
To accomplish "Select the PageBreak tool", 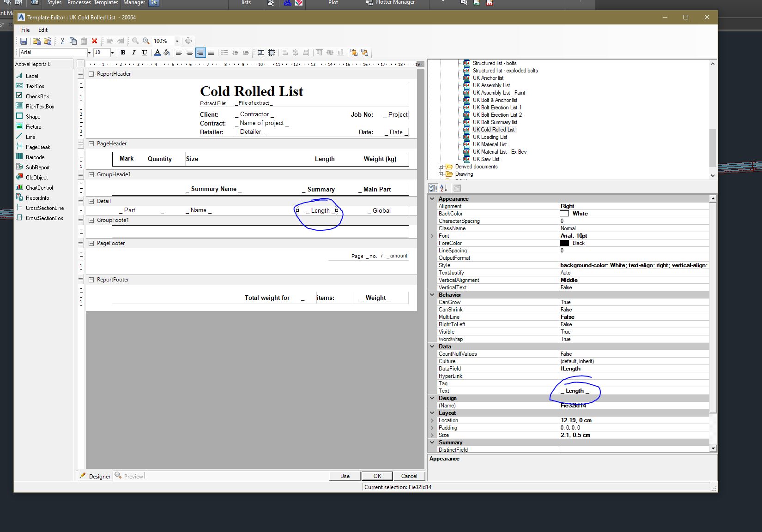I will 38,147.
